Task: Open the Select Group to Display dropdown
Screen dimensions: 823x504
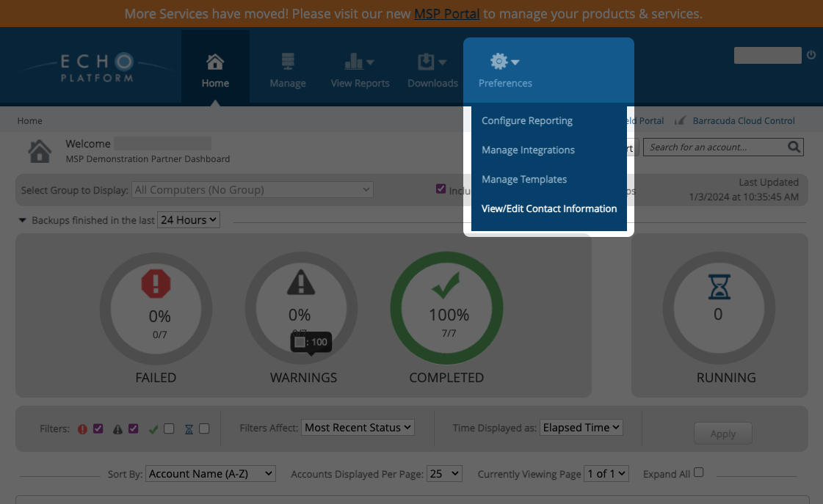Action: [x=252, y=189]
